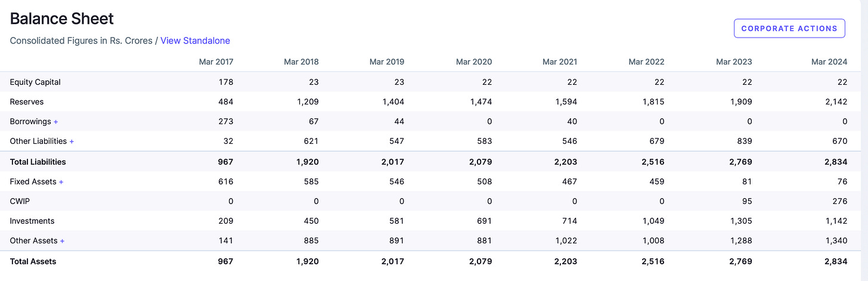Select the Equity Capital row label

[35, 82]
